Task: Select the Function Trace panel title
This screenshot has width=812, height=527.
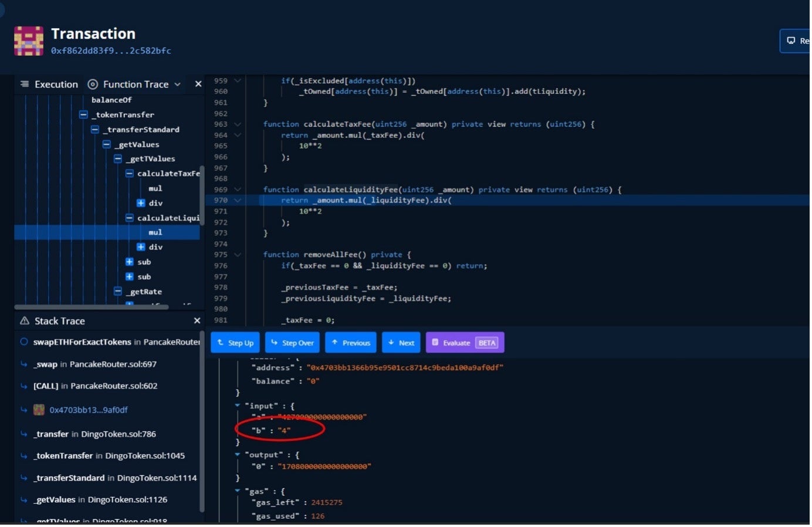Action: [136, 85]
